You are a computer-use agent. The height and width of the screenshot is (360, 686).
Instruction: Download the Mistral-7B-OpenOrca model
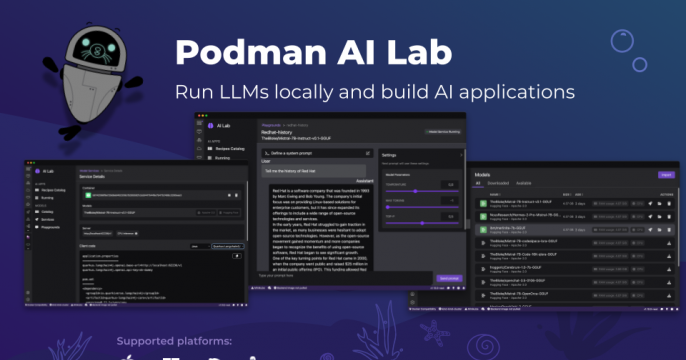click(x=669, y=296)
